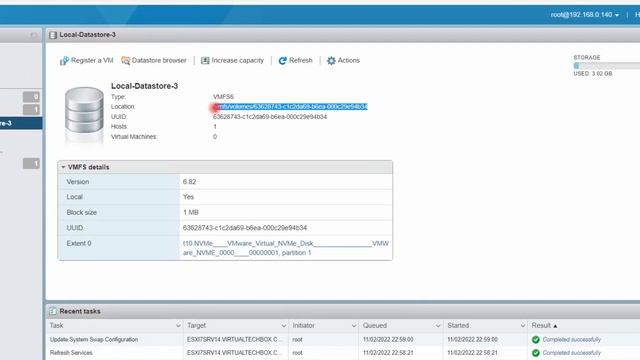640x360 pixels.
Task: Click the Version value 6.82
Action: [189, 182]
